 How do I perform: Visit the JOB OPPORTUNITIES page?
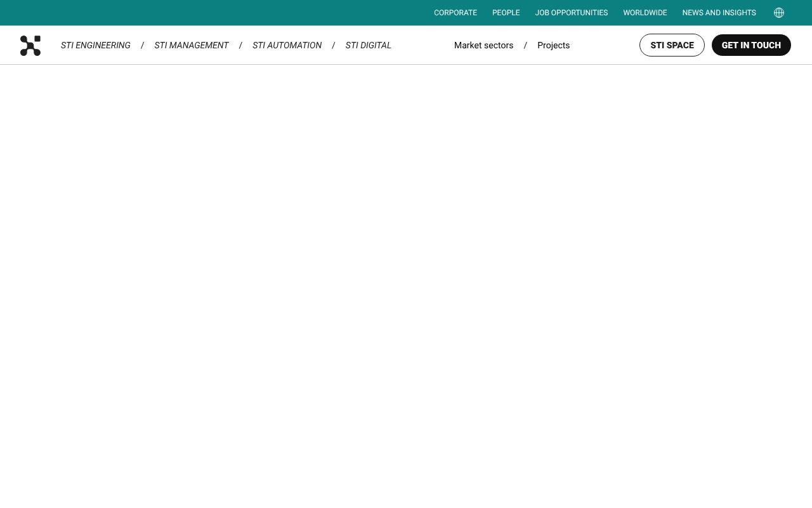(571, 13)
